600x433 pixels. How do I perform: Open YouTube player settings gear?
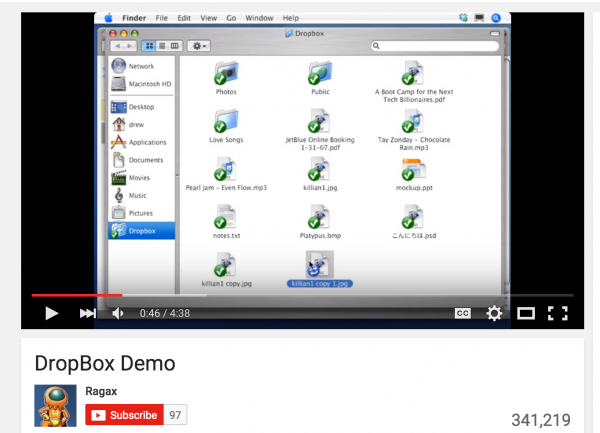pos(494,313)
